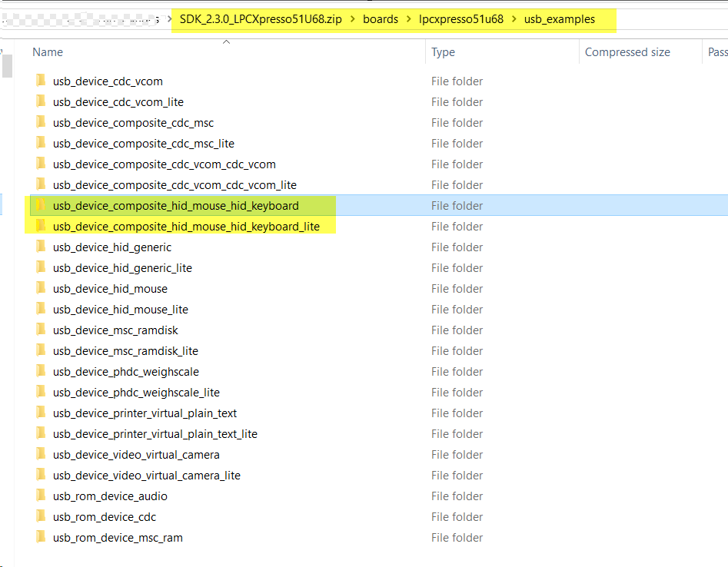Click folder icon for usb_device_composite_hid_mouse_hid_keyboard_lite

(41, 226)
